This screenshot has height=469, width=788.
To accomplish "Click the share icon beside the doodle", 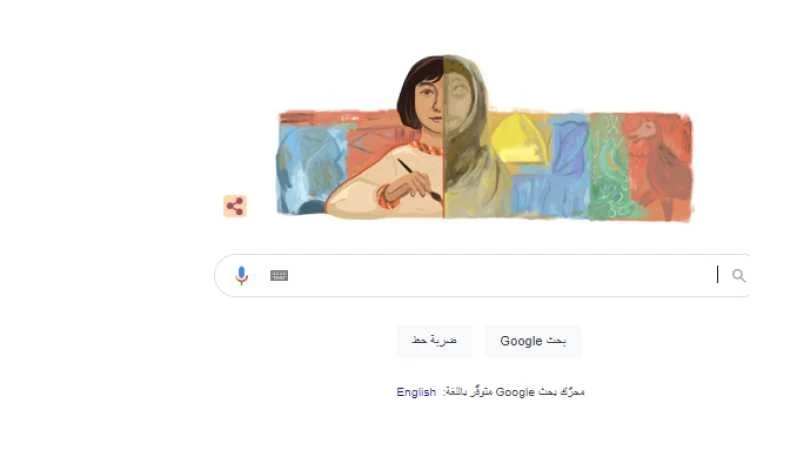I will click(x=235, y=206).
